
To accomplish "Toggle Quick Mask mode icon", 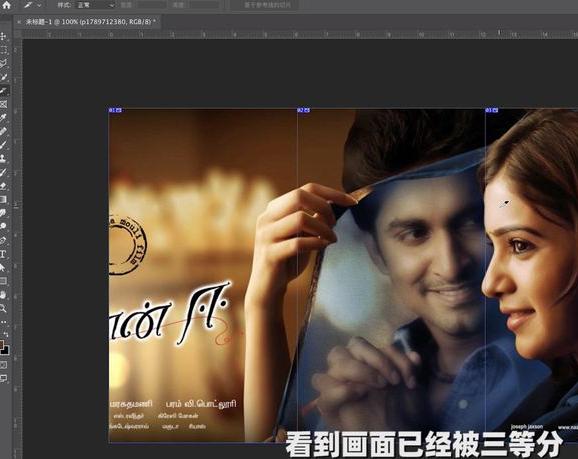I will (3, 365).
